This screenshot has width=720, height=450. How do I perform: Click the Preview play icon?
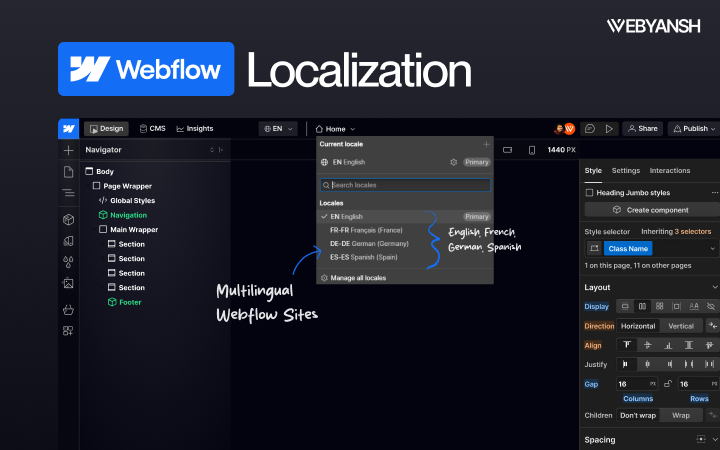click(609, 129)
